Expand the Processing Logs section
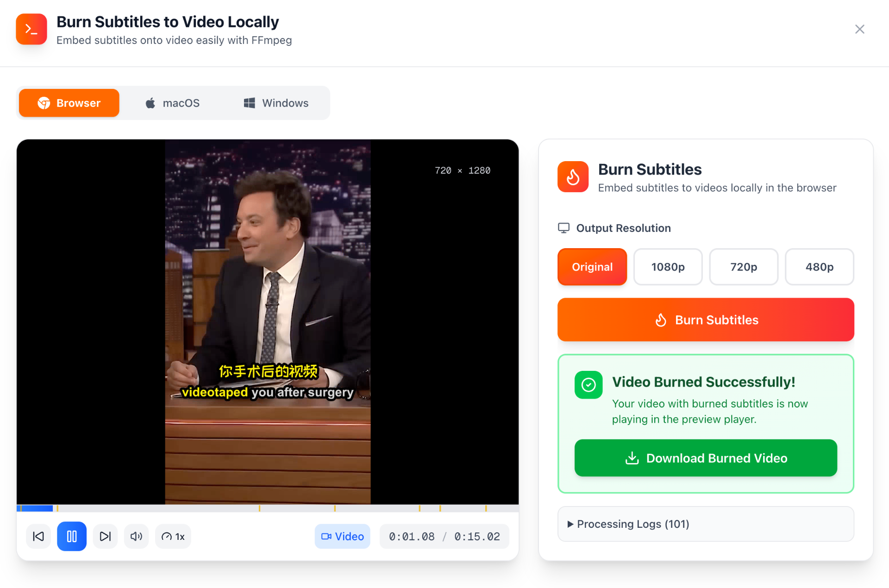Image resolution: width=889 pixels, height=588 pixels. 706,524
